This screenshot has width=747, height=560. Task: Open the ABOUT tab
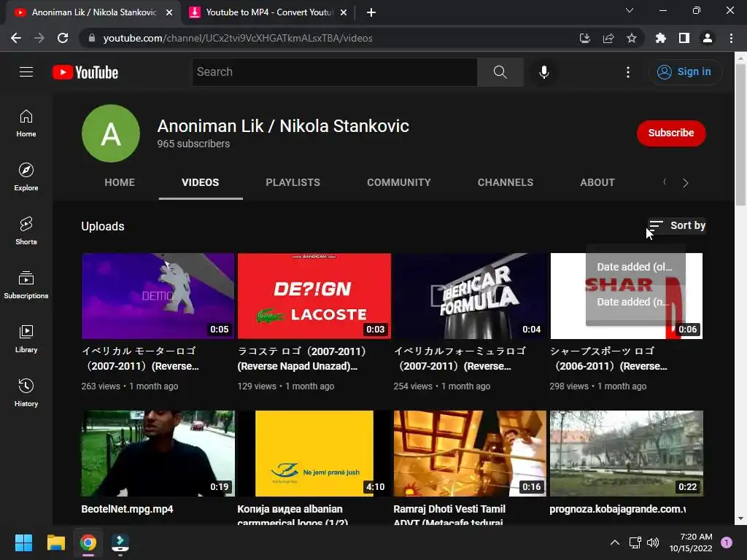[x=597, y=182]
